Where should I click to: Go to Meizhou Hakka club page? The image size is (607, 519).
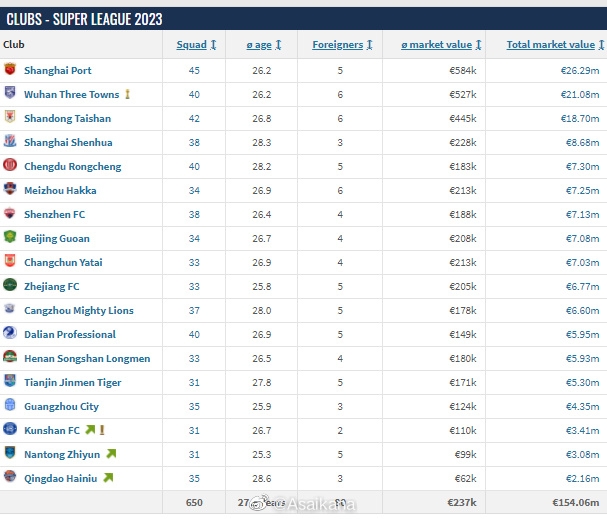(60, 190)
